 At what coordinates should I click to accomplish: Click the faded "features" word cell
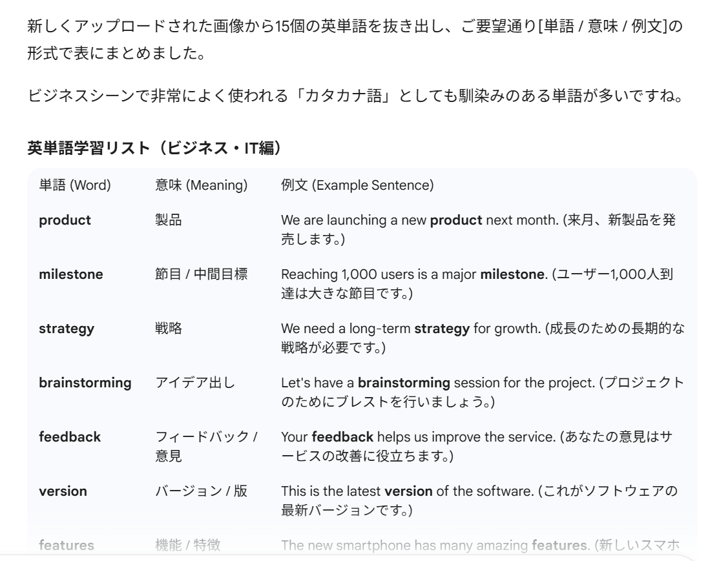66,545
